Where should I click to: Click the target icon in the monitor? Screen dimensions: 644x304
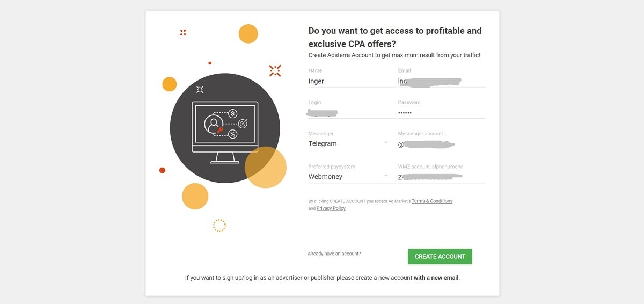243,124
